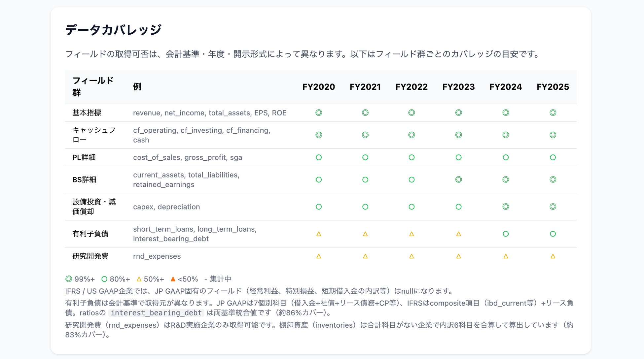Screen dimensions: 644x359
Task: Click the FY2024 coverage icon for 設備投資・減価償却
Action: click(506, 207)
